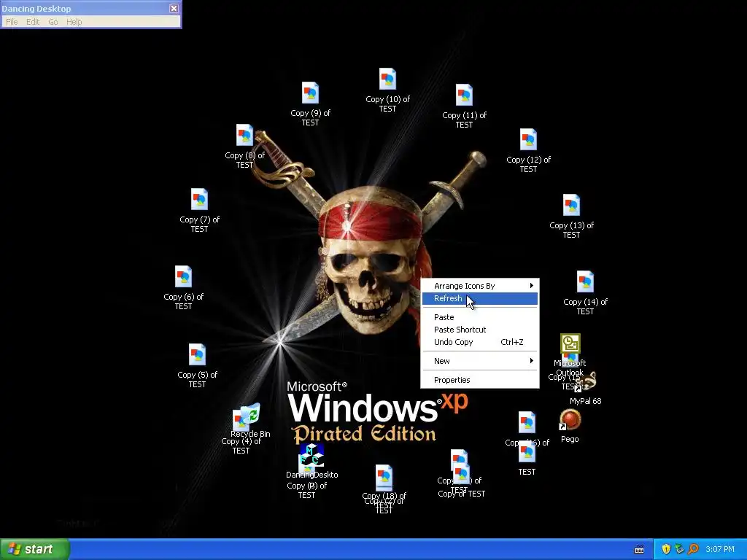Click the 3:07 PM taskbar clock
Image resolution: width=747 pixels, height=560 pixels.
720,549
